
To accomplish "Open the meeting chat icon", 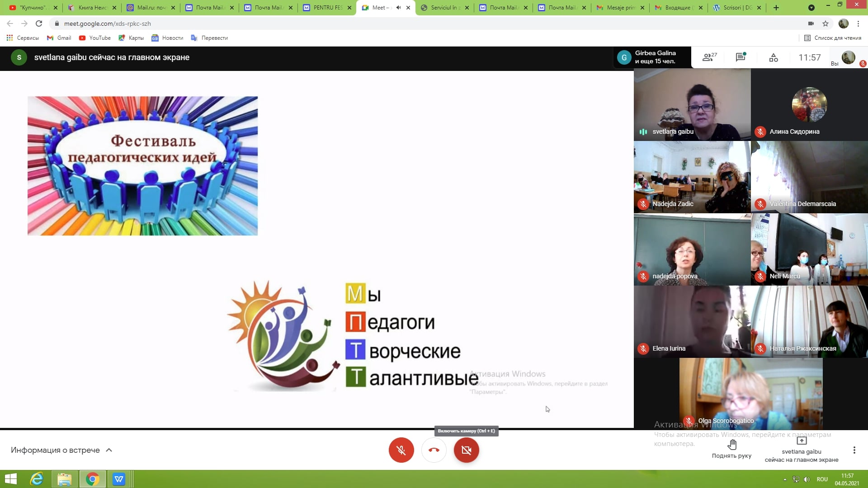I will tap(741, 57).
